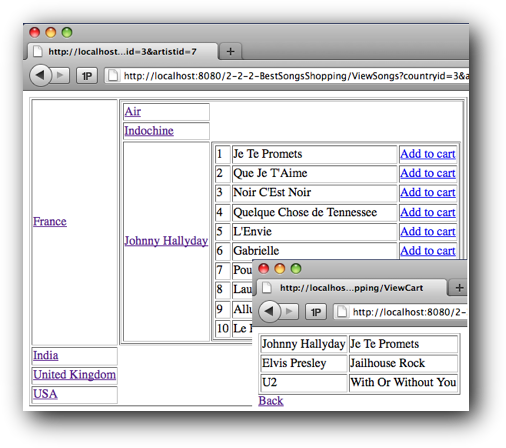Screen dimensions: 506x448
Task: Click song row number 9 in the song list
Action: (x=223, y=309)
